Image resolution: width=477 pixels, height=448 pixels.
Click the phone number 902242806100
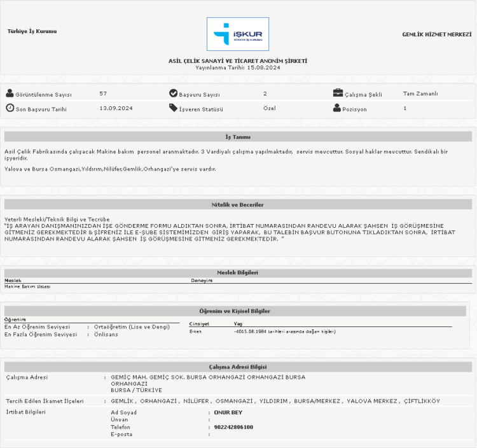coord(233,427)
